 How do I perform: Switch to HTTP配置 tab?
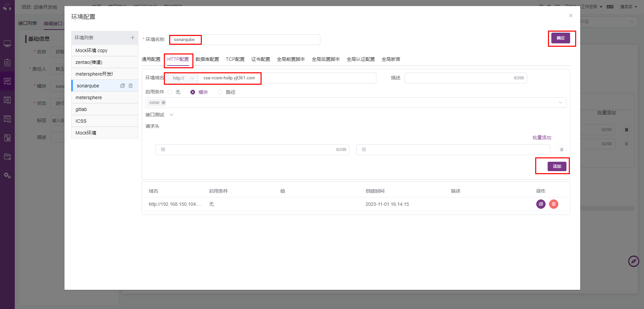(178, 59)
